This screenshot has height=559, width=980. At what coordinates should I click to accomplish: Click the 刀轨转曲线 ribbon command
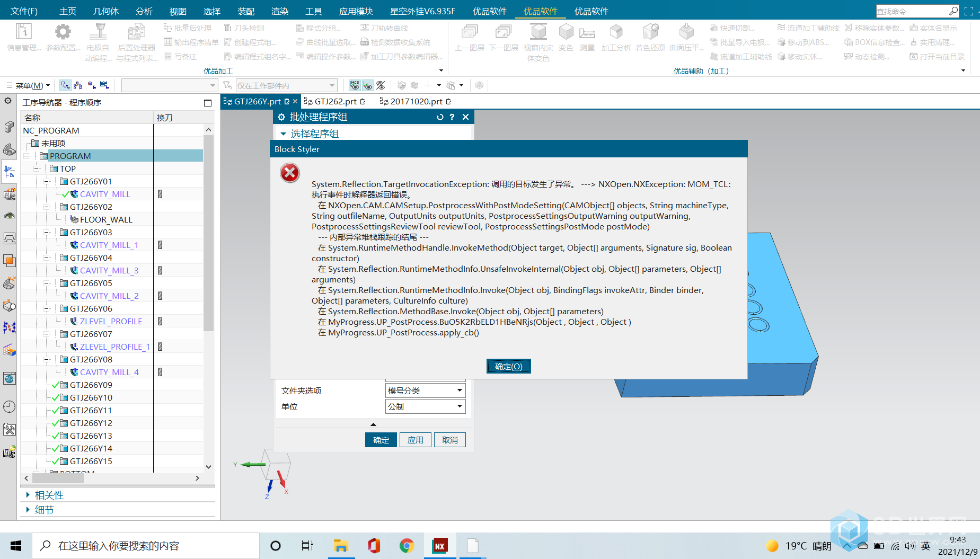(x=384, y=28)
